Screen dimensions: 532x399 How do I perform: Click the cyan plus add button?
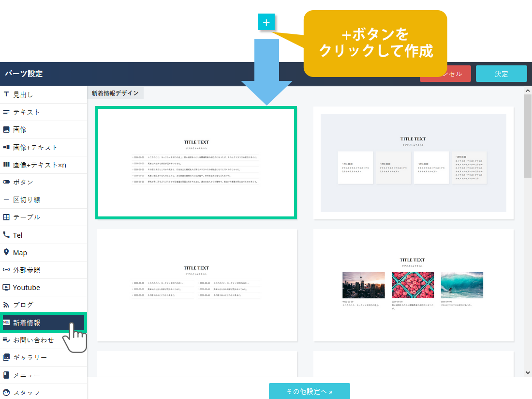tap(266, 22)
